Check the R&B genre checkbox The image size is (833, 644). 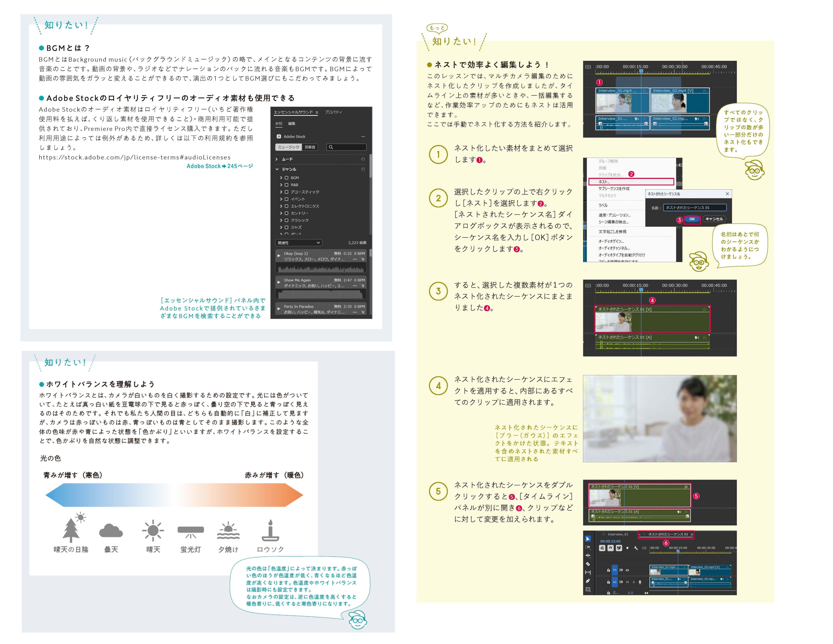[x=286, y=185]
